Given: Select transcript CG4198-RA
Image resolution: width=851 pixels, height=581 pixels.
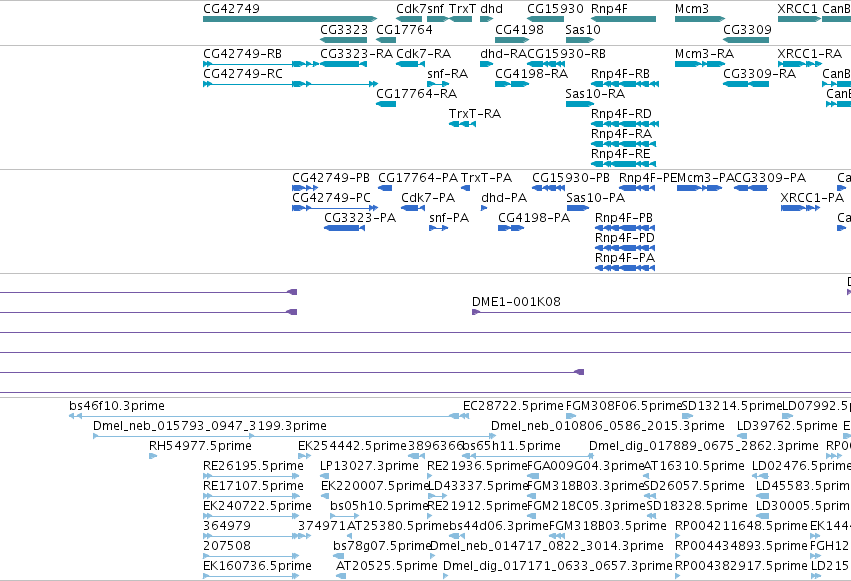Looking at the screenshot, I should (x=531, y=74).
